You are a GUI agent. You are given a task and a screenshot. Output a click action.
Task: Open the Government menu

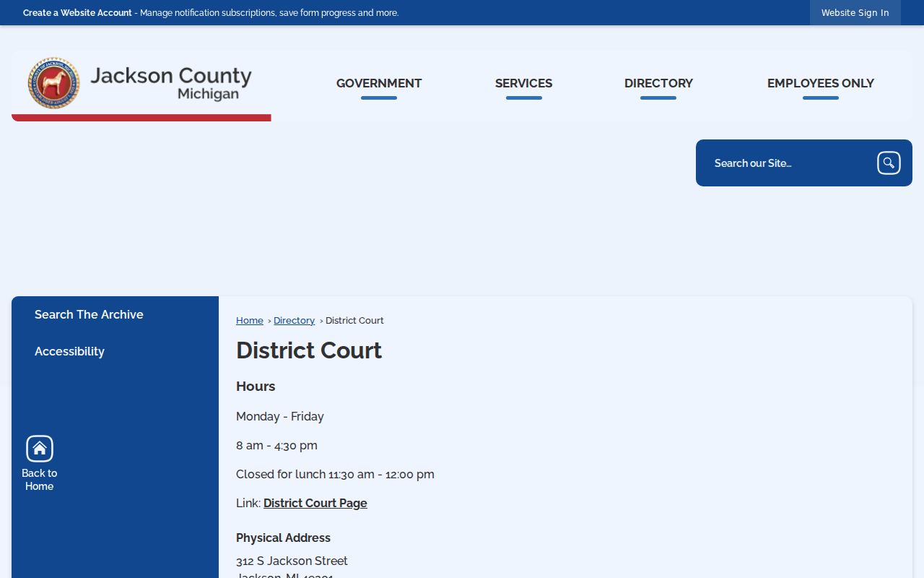click(379, 84)
